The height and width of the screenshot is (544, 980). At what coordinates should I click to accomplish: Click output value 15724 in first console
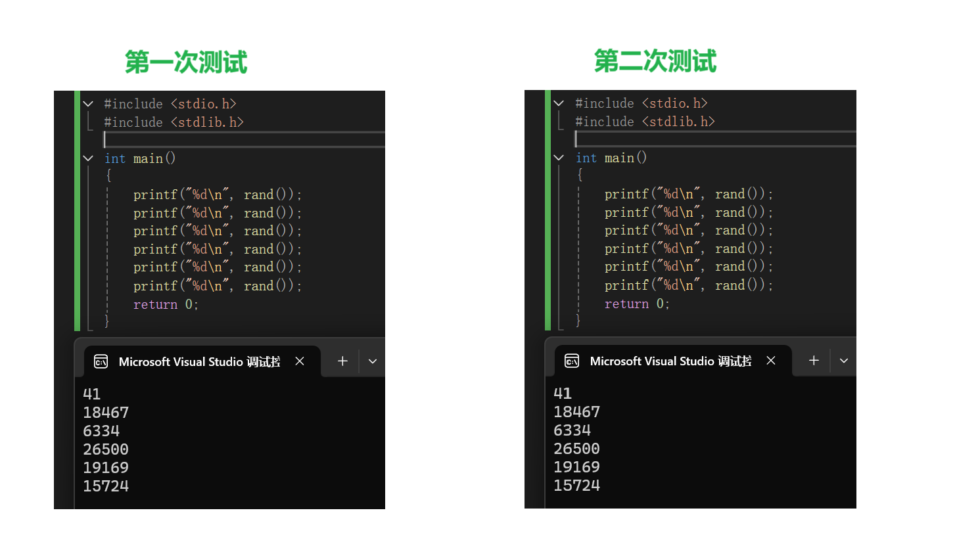(106, 486)
